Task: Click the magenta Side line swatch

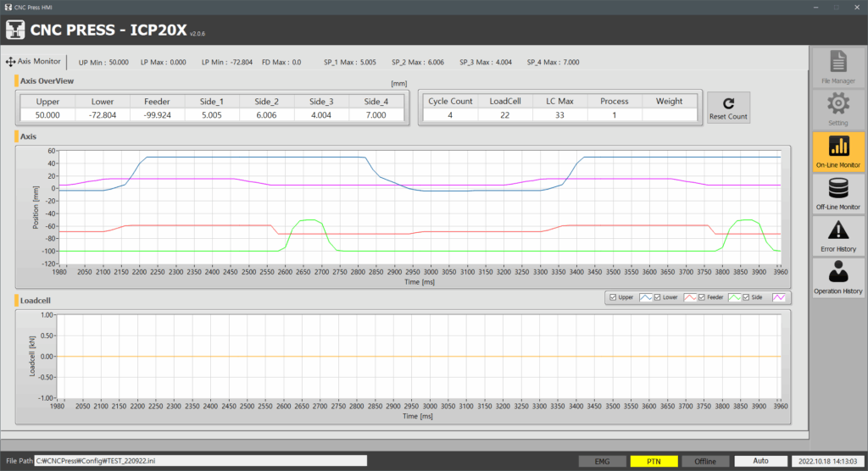Action: tap(778, 297)
